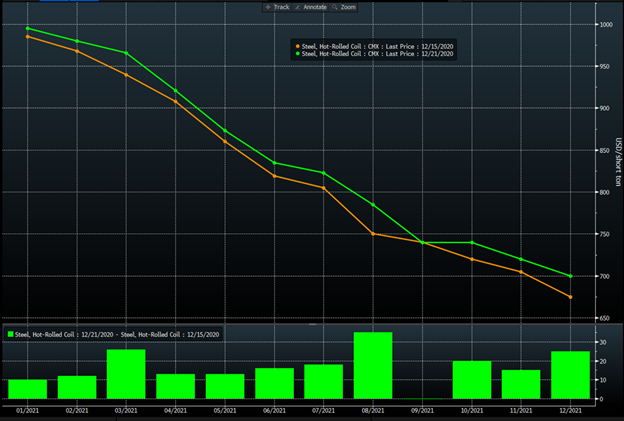Select the 11/2021 spread bar
This screenshot has width=624, height=421.
[x=521, y=384]
